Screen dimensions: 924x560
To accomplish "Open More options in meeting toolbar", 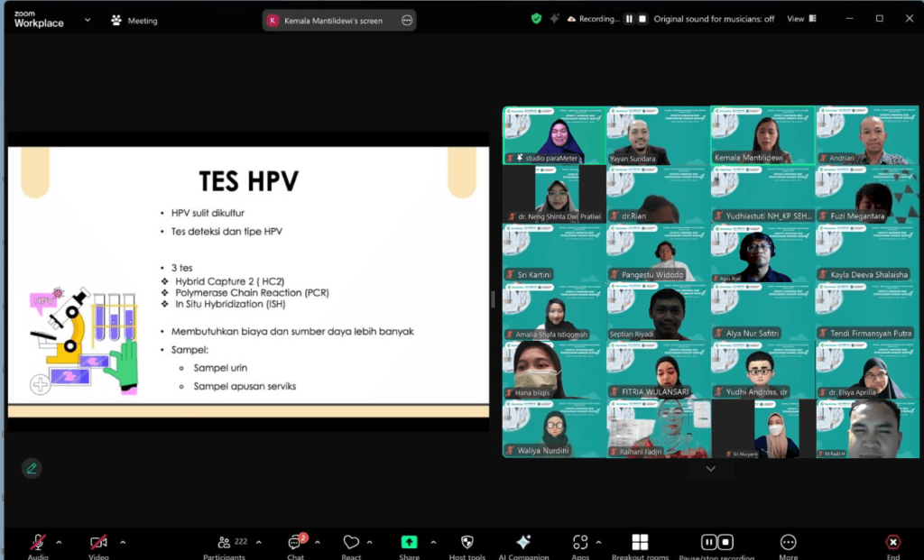I will (788, 543).
